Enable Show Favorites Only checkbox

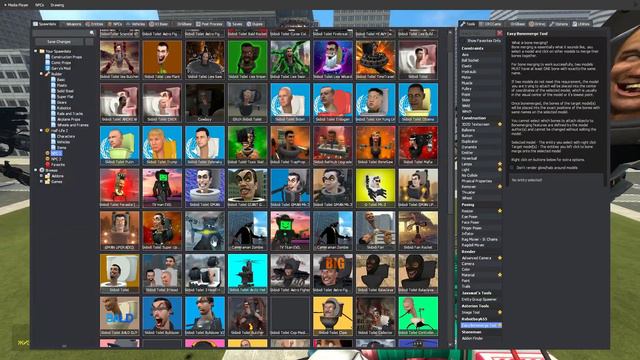point(464,41)
